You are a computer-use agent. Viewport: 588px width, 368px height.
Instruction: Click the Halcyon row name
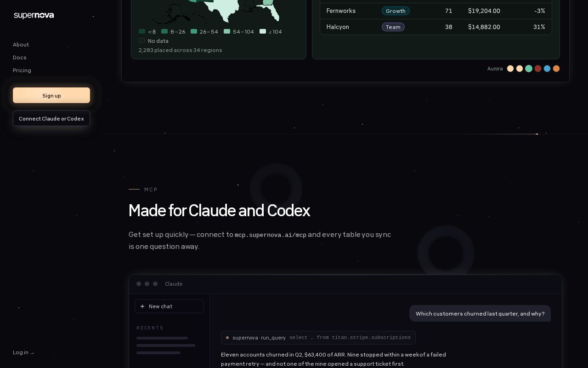(338, 27)
